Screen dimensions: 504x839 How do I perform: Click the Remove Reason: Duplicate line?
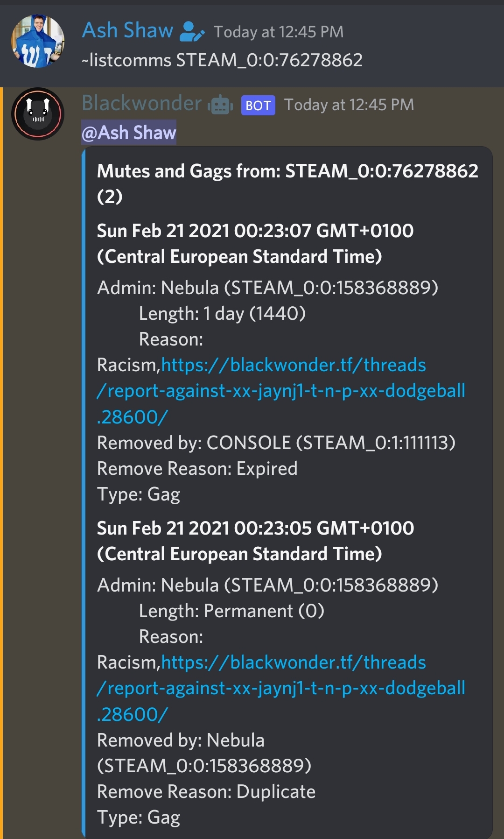click(206, 791)
